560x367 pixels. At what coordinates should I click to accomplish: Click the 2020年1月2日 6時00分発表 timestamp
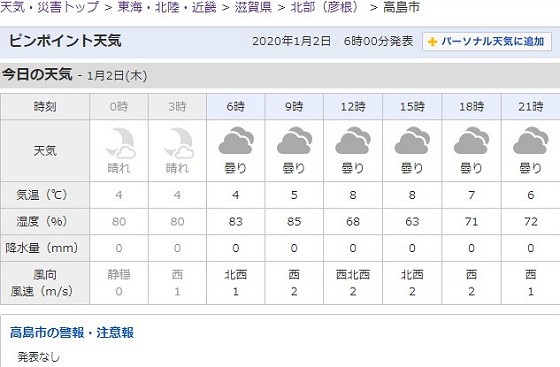(x=332, y=41)
